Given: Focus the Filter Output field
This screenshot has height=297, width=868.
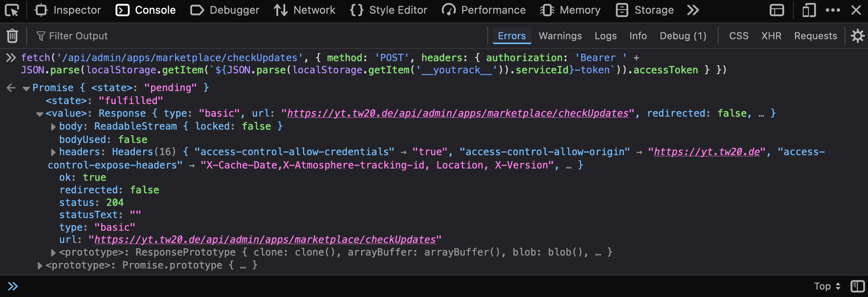Looking at the screenshot, I should pyautogui.click(x=260, y=36).
